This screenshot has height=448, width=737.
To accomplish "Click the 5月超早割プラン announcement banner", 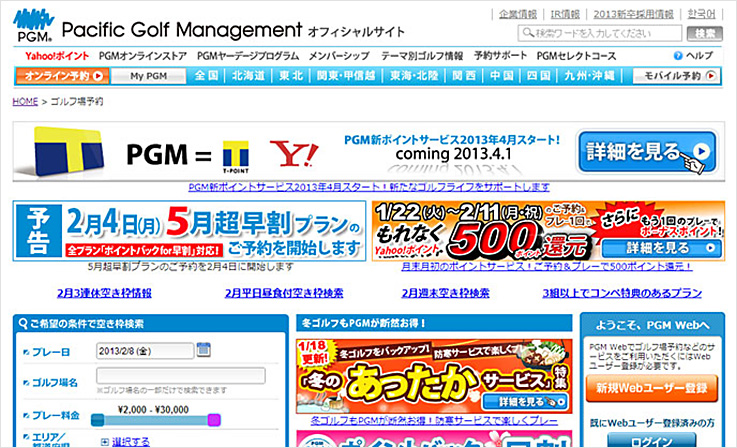I will [189, 231].
